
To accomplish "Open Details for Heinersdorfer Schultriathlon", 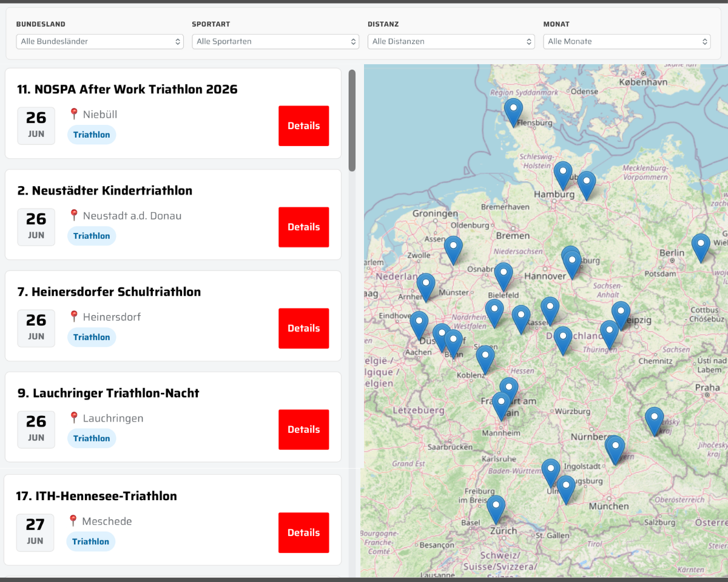I will pyautogui.click(x=304, y=329).
